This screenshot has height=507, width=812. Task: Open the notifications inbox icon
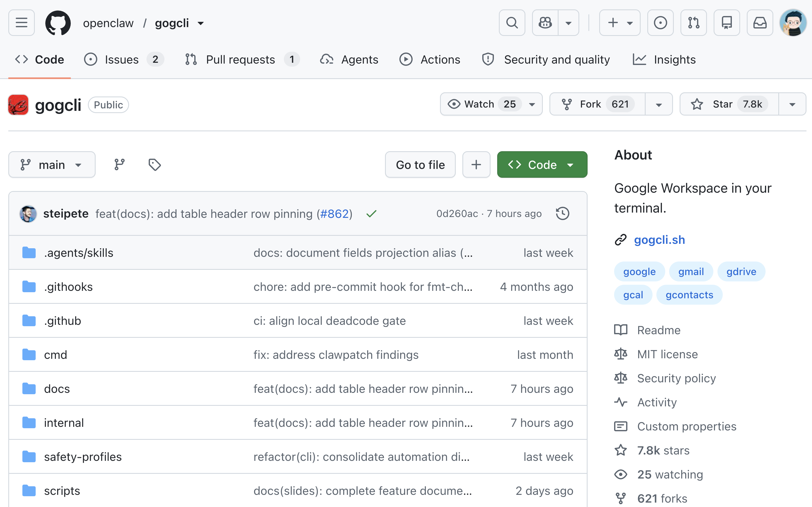(760, 23)
